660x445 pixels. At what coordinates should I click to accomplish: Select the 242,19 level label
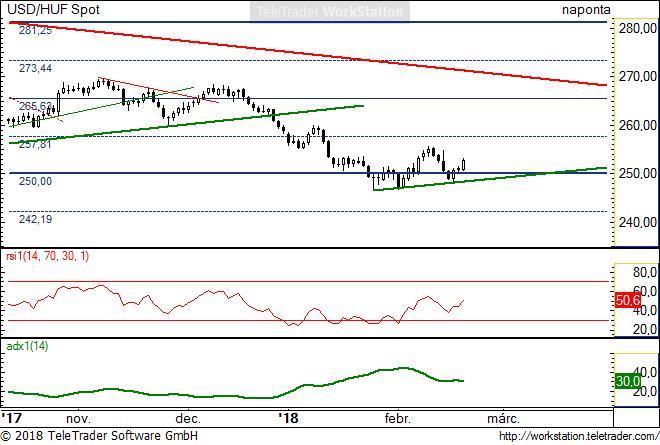(x=35, y=219)
